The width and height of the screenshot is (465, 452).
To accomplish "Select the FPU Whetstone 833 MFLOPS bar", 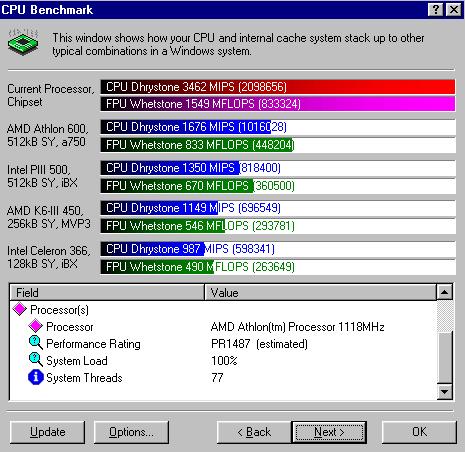I will [278, 145].
